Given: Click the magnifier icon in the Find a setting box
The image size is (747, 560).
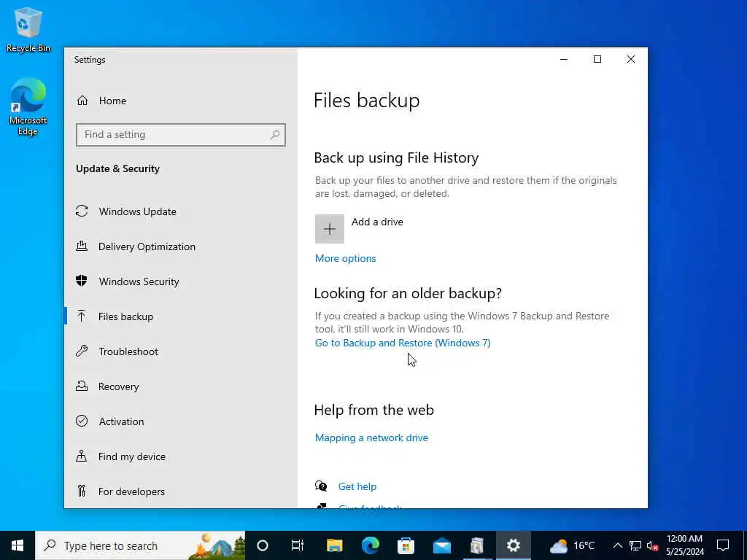Looking at the screenshot, I should pyautogui.click(x=275, y=135).
